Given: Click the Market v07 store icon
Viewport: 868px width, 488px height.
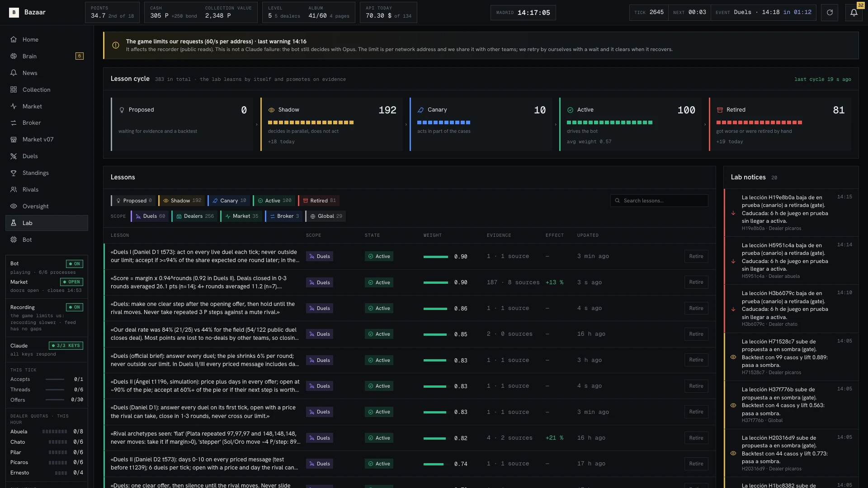Looking at the screenshot, I should pos(14,139).
